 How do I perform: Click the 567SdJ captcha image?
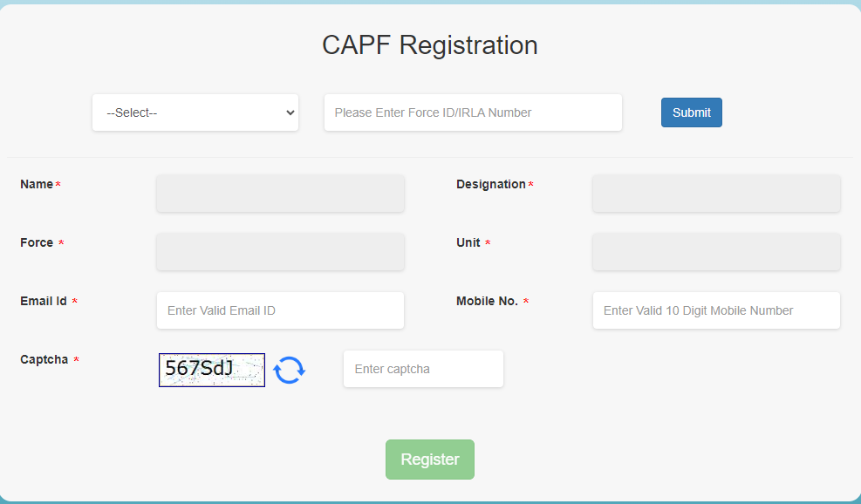(212, 370)
